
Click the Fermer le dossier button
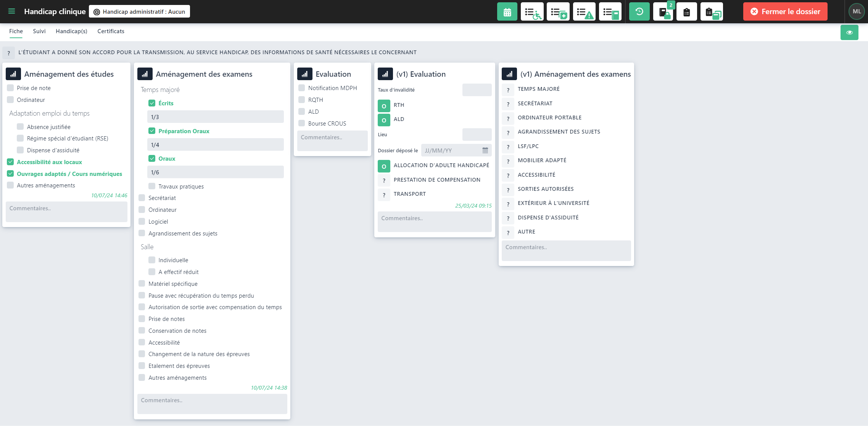(x=785, y=11)
